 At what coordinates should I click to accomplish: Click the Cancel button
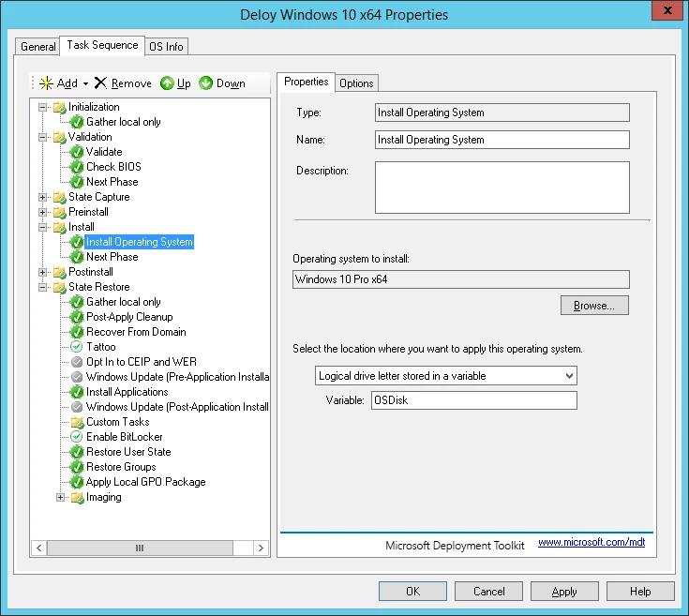click(x=488, y=592)
